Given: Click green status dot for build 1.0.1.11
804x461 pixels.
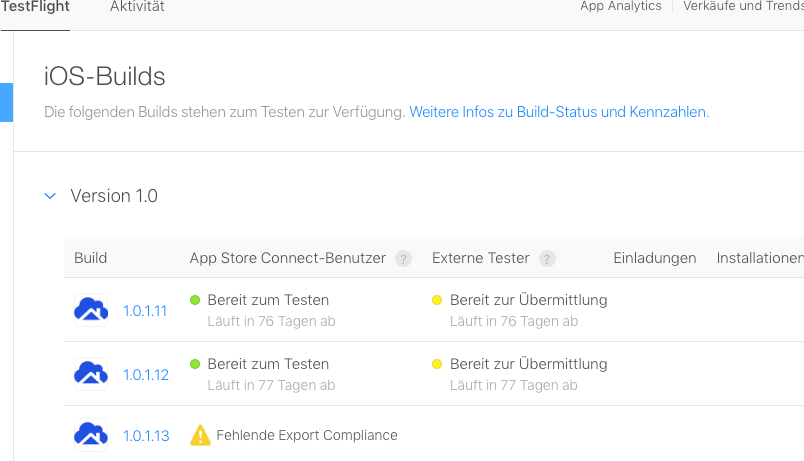Looking at the screenshot, I should point(195,300).
